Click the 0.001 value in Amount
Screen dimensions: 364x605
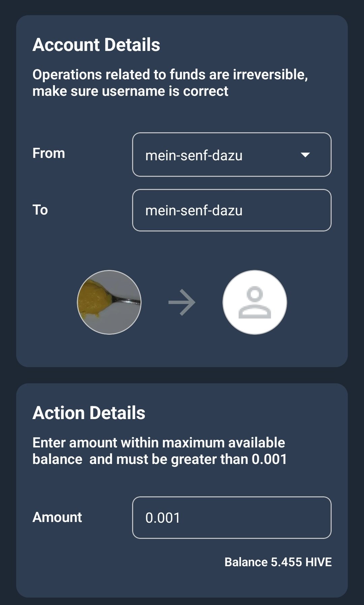[x=163, y=518]
